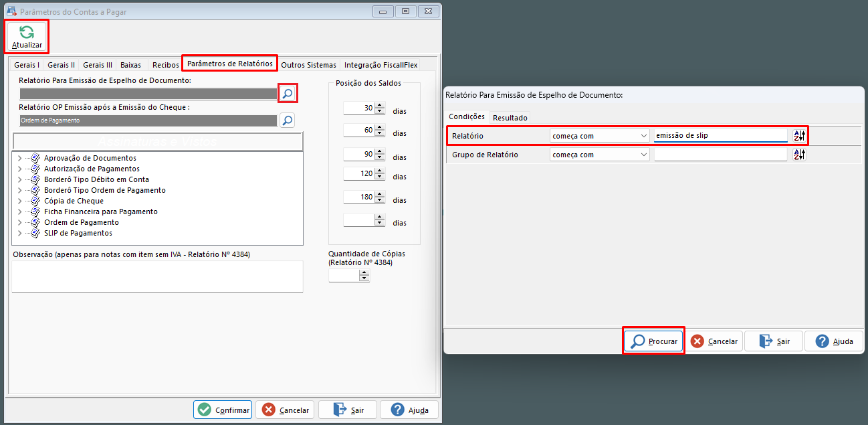Open search for Relatório OP Emissão

pyautogui.click(x=287, y=120)
